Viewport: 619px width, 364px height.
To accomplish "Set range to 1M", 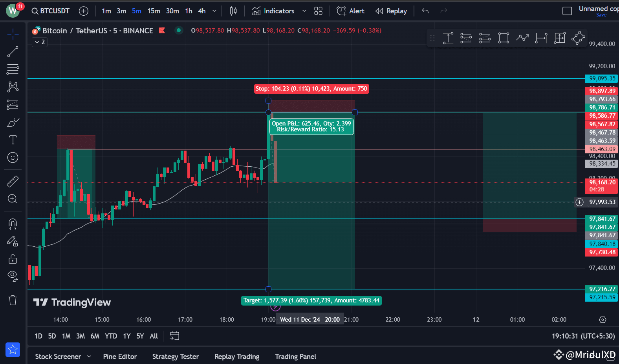I will click(66, 336).
